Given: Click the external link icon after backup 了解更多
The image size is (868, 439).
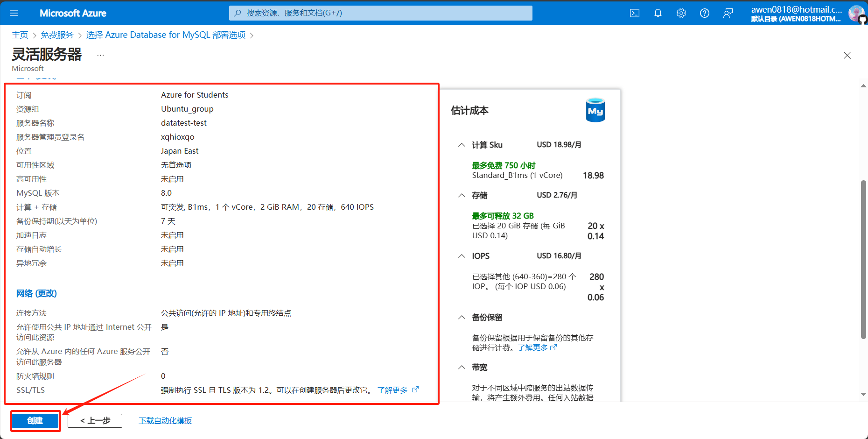Looking at the screenshot, I should pyautogui.click(x=553, y=347).
